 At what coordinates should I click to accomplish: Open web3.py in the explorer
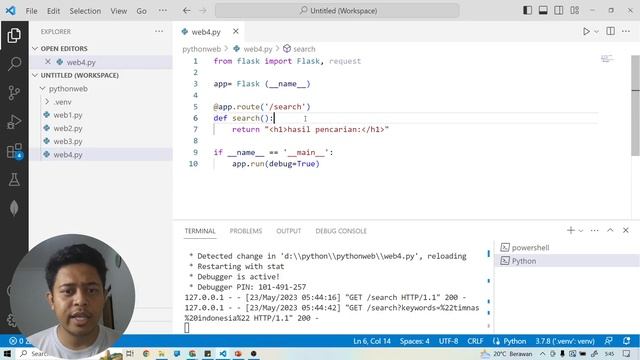pos(68,141)
